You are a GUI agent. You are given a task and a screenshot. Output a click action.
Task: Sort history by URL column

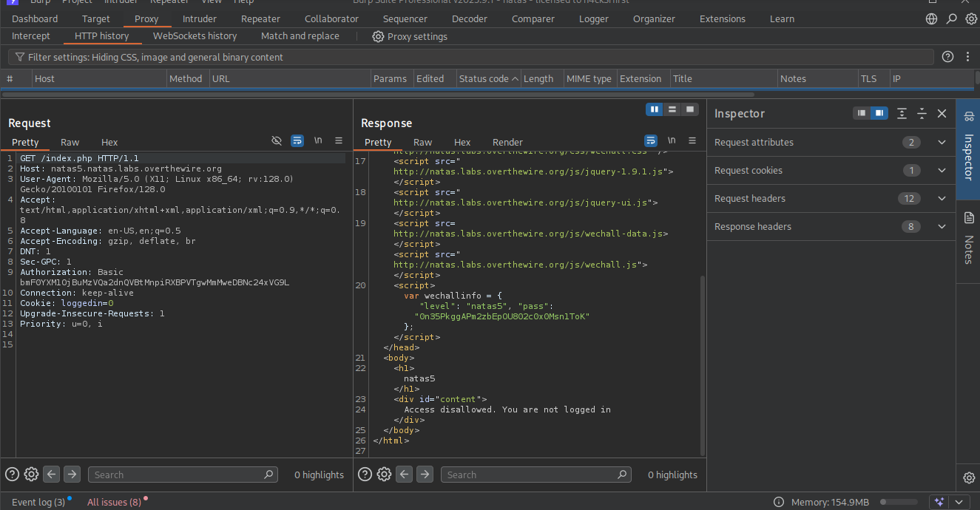pos(289,78)
